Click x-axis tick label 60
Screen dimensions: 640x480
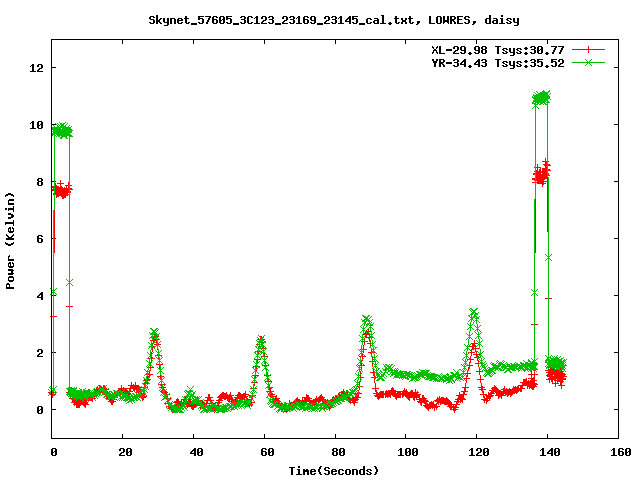(267, 452)
